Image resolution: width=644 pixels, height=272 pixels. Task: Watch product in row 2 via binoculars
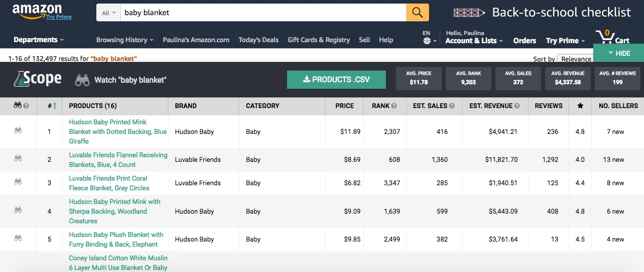(x=18, y=158)
